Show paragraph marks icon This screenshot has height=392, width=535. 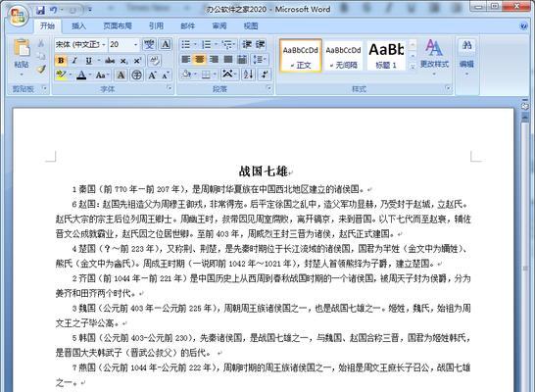[x=265, y=74]
